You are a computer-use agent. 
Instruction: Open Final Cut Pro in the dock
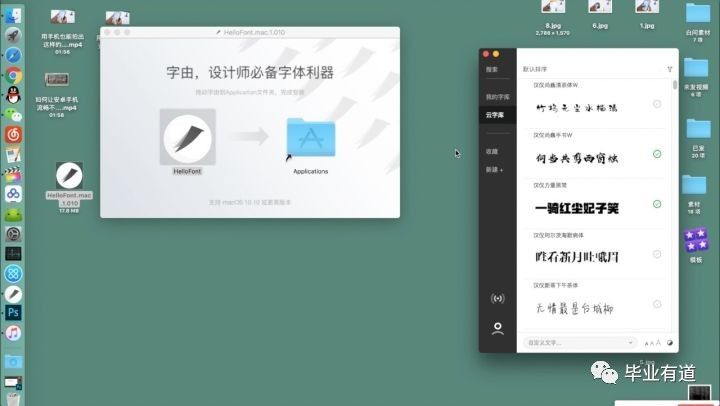(x=13, y=175)
